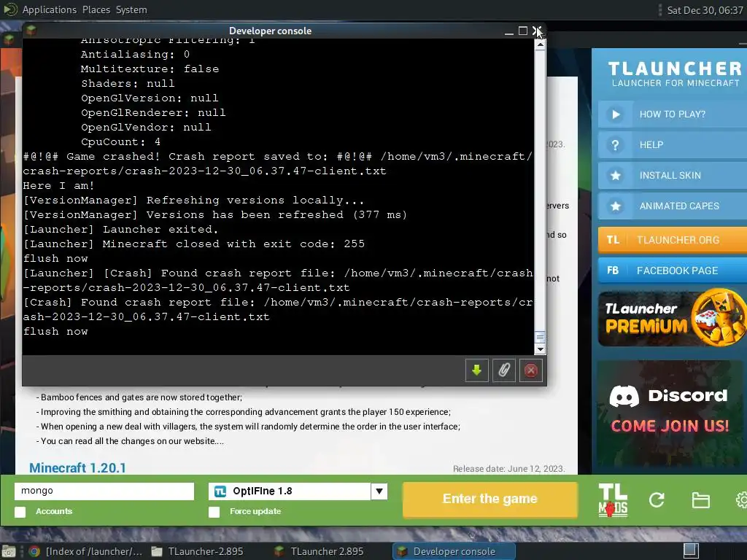747x560 pixels.
Task: Click the Chrome icon in the taskbar
Action: [34, 551]
